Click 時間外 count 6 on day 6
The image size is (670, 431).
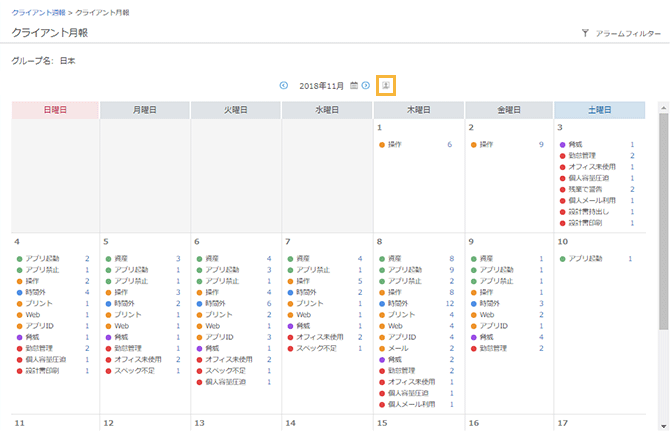click(268, 303)
